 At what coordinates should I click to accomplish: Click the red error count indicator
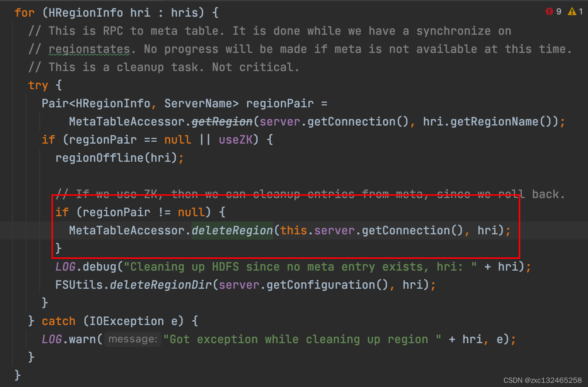553,11
